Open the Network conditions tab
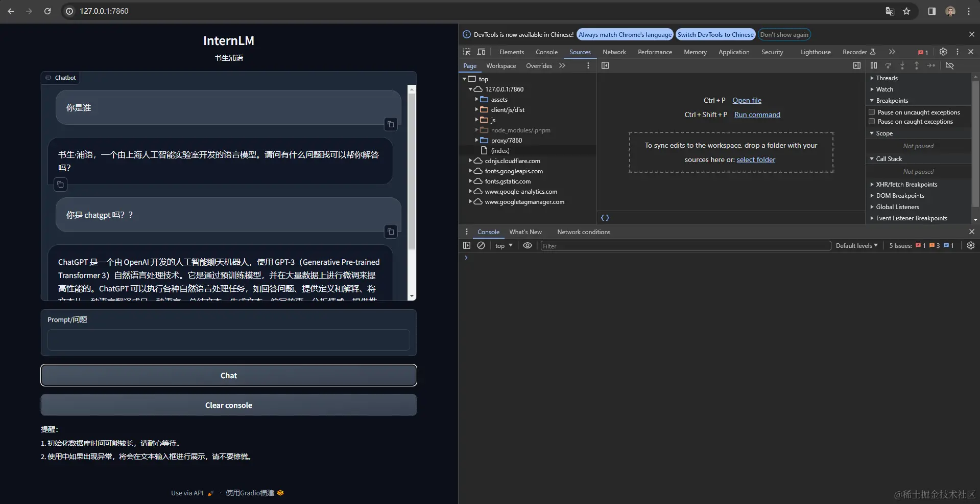This screenshot has width=980, height=504. point(584,232)
